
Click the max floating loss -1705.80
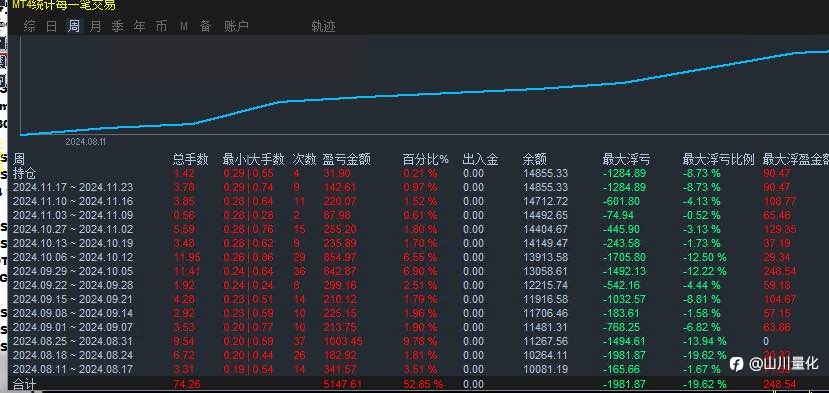click(x=624, y=258)
